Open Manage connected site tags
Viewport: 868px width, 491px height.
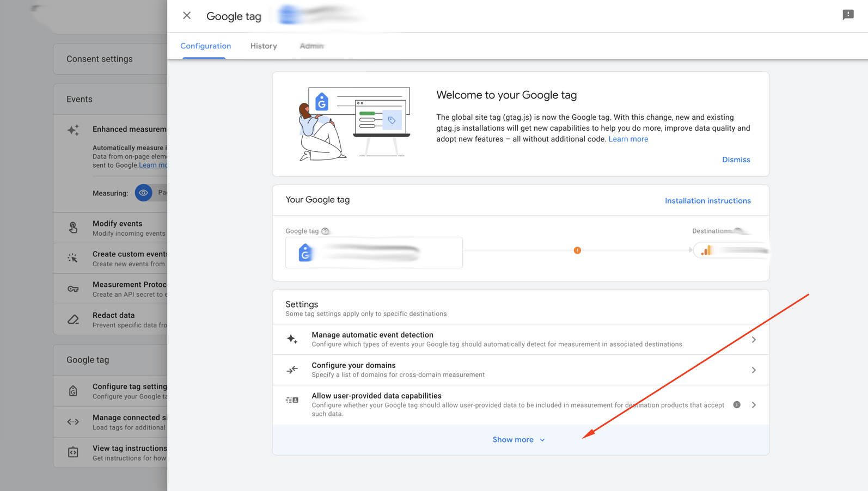110,422
